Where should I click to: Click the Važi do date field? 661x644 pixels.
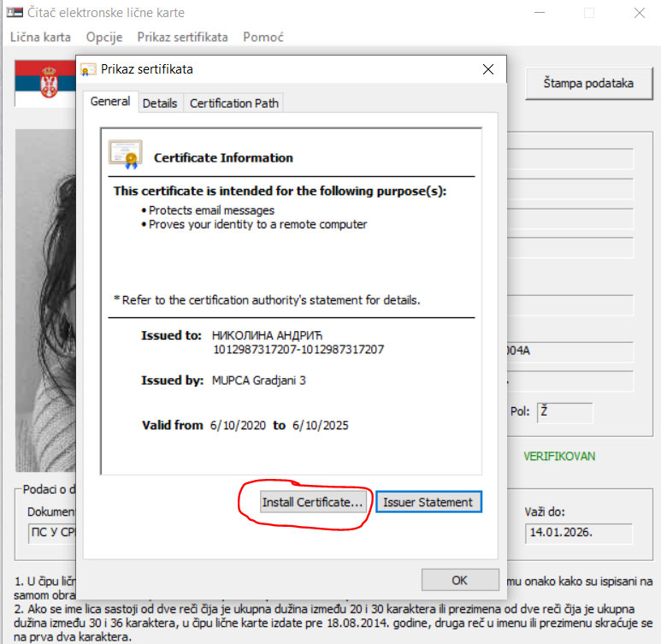578,534
